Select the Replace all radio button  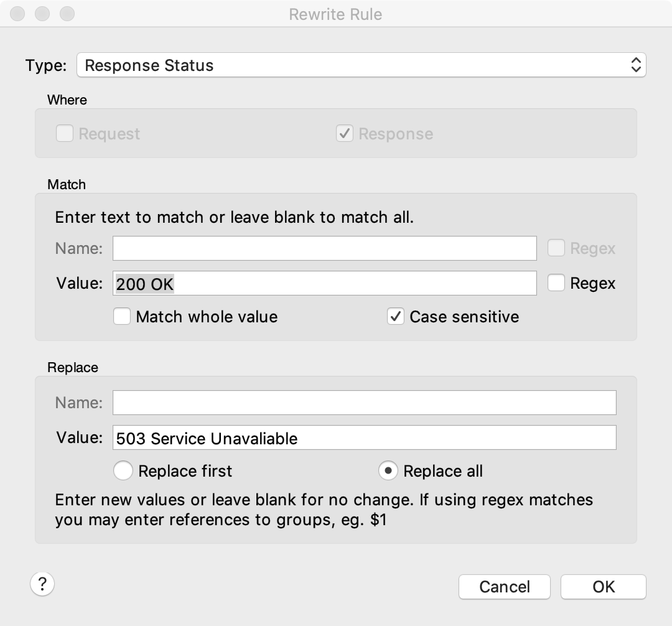388,471
